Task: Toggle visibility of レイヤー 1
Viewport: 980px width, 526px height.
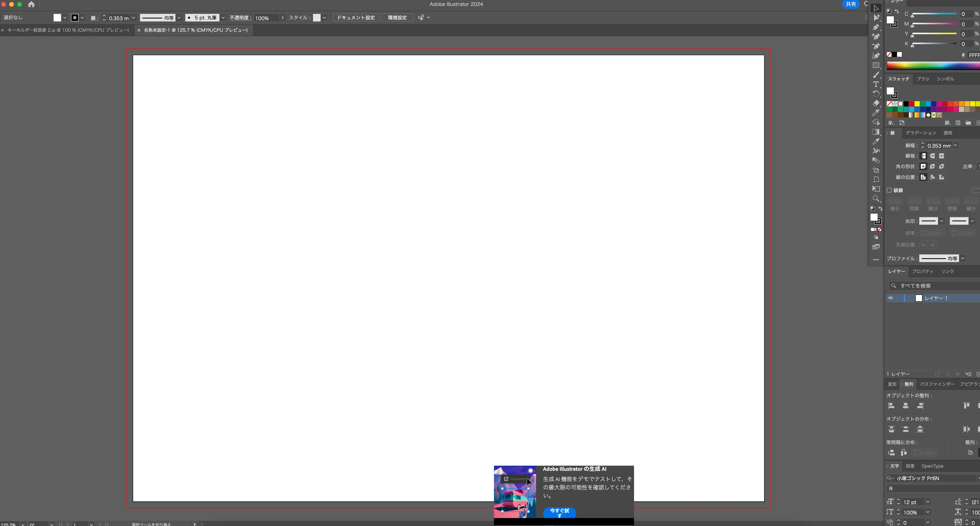Action: point(891,298)
